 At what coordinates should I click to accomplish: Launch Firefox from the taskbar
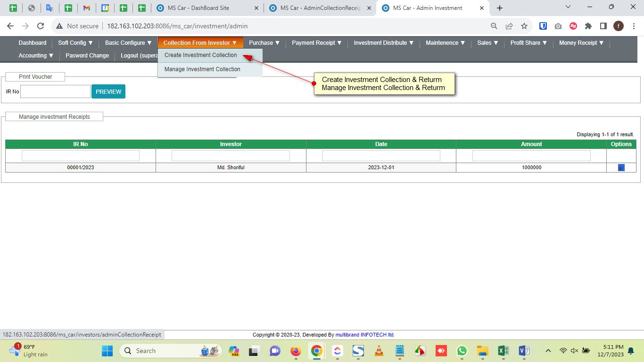click(296, 351)
